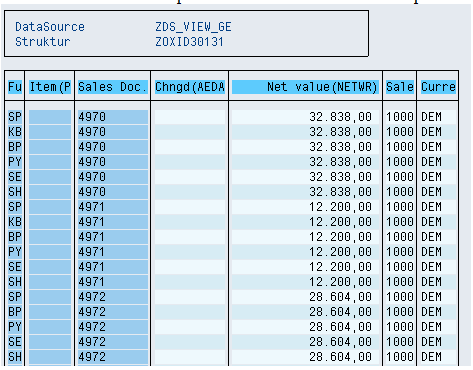Click net value 32.838,00 in SE row
Viewport: 473px width, 370px height.
pos(305,177)
